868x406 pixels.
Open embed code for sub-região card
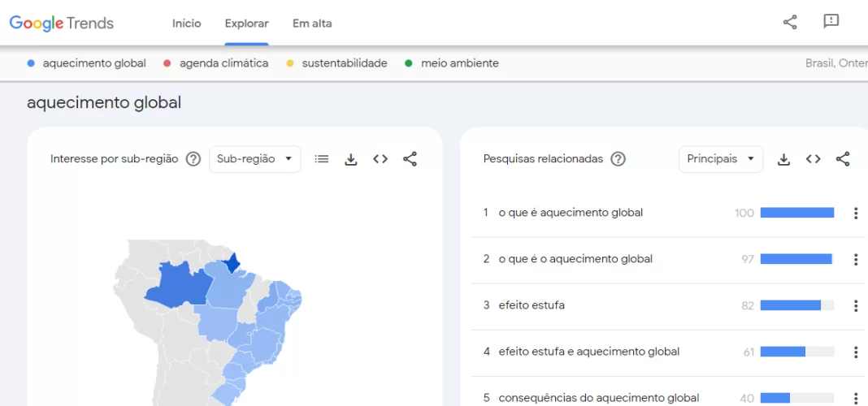(380, 159)
